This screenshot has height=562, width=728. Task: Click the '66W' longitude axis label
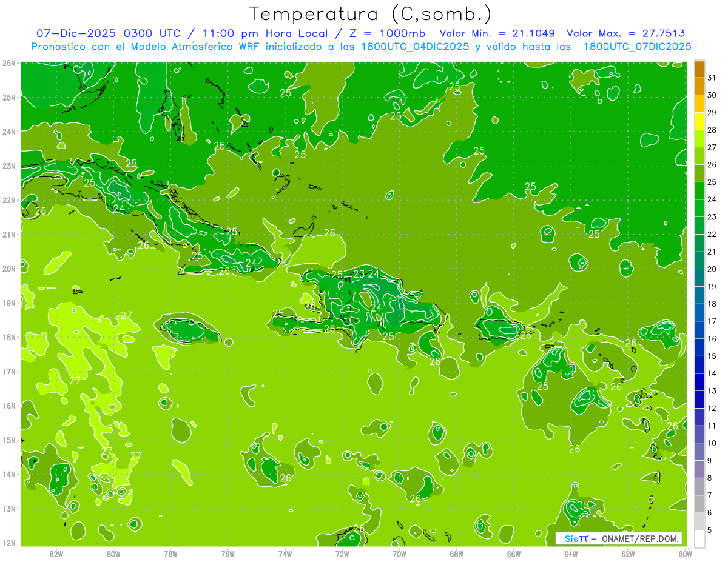[x=513, y=554]
